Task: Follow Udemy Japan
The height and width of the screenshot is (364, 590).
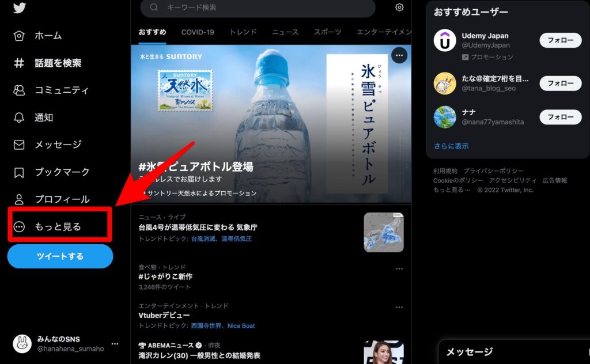Action: pyautogui.click(x=560, y=40)
